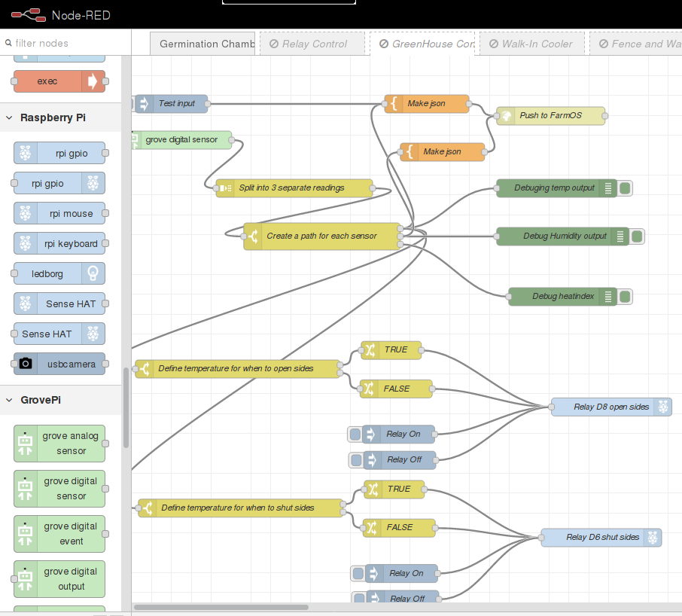Switch to the Relay Control tab
The width and height of the screenshot is (682, 616).
point(312,44)
